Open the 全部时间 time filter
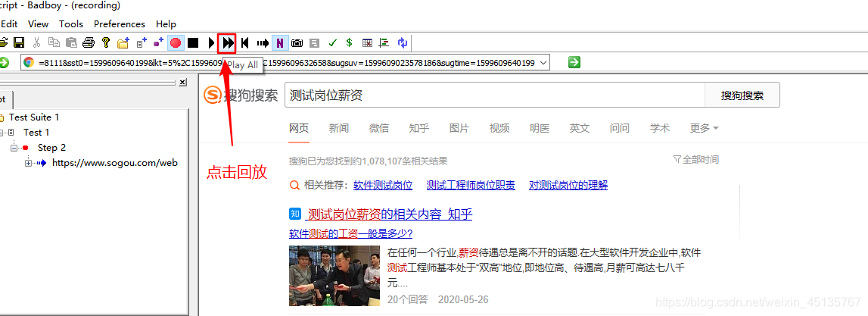The height and width of the screenshot is (316, 868). click(x=696, y=160)
